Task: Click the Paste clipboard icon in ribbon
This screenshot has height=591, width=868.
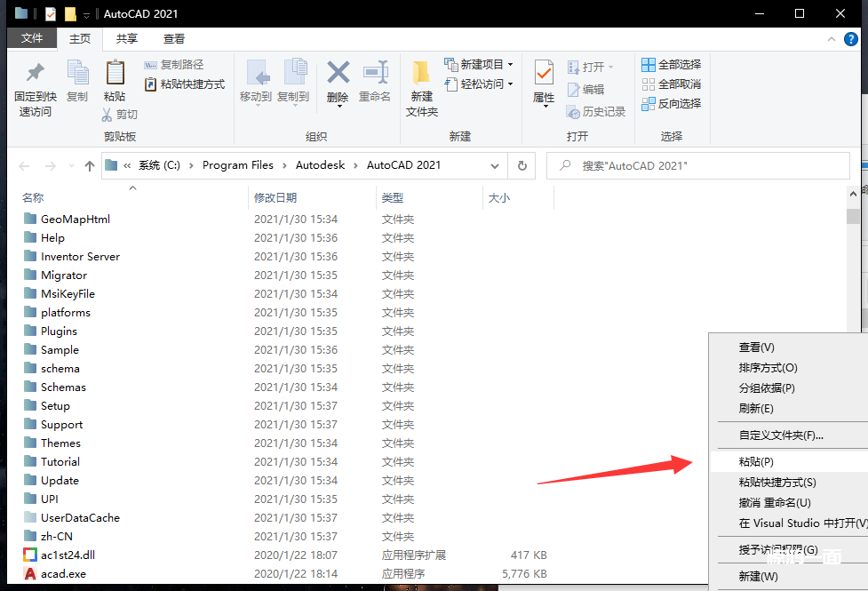Action: 115,74
